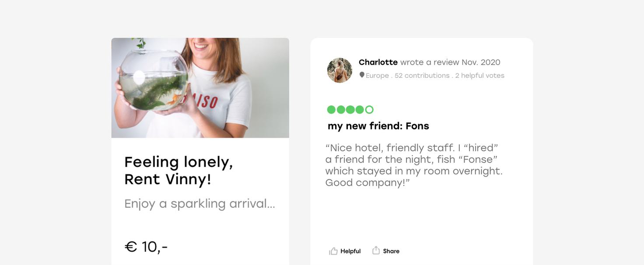Click the Share text label

pyautogui.click(x=391, y=251)
